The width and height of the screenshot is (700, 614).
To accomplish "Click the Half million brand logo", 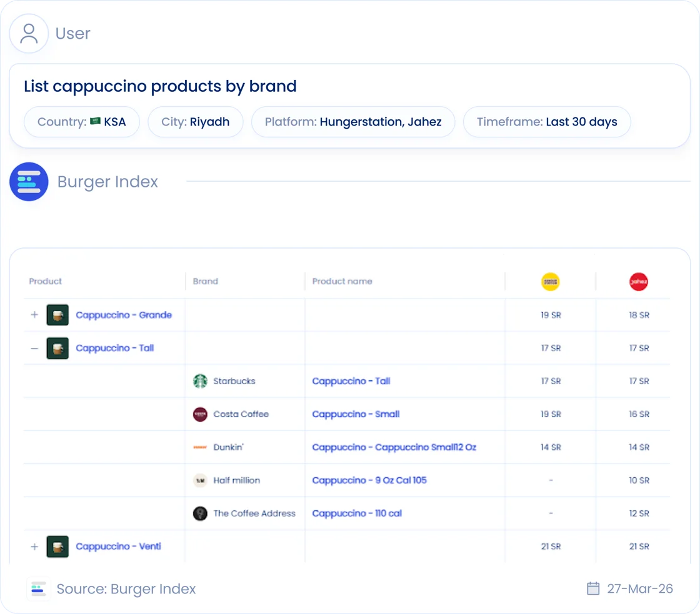I will point(200,480).
